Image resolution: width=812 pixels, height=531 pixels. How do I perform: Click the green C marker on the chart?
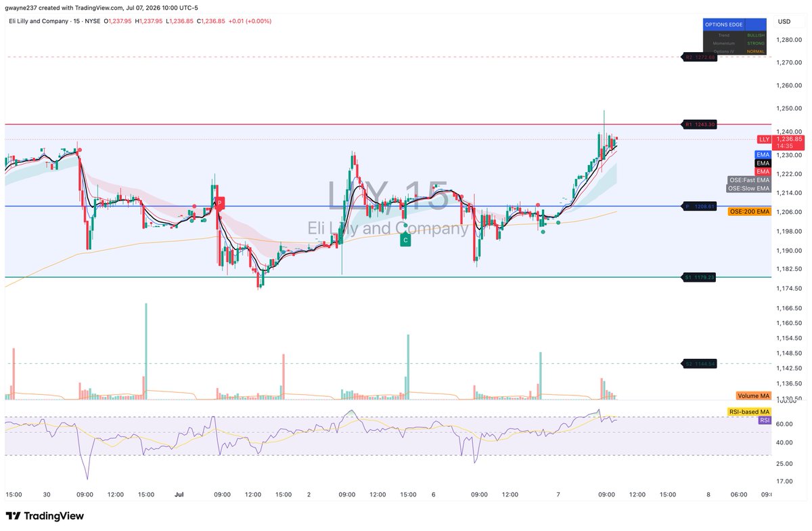tap(405, 240)
